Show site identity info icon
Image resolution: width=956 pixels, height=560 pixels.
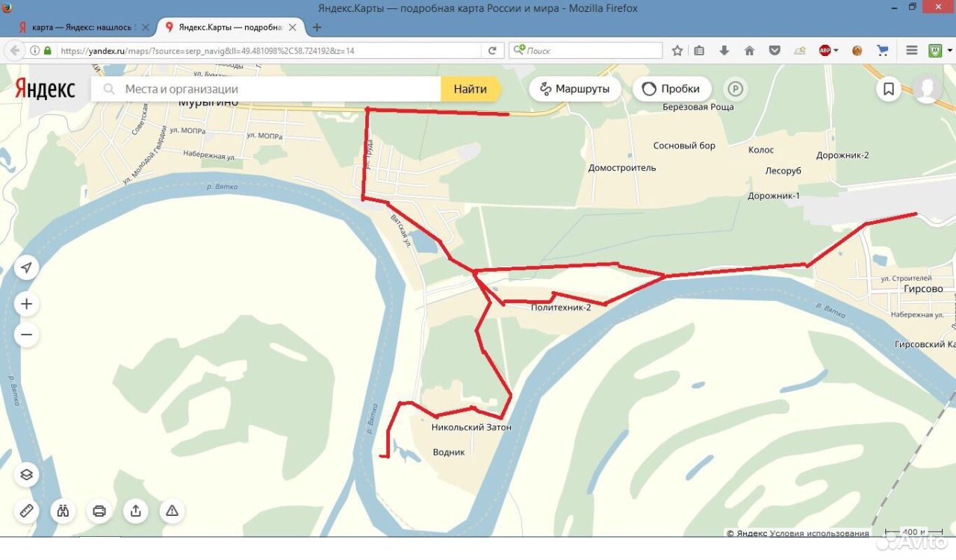(x=34, y=51)
